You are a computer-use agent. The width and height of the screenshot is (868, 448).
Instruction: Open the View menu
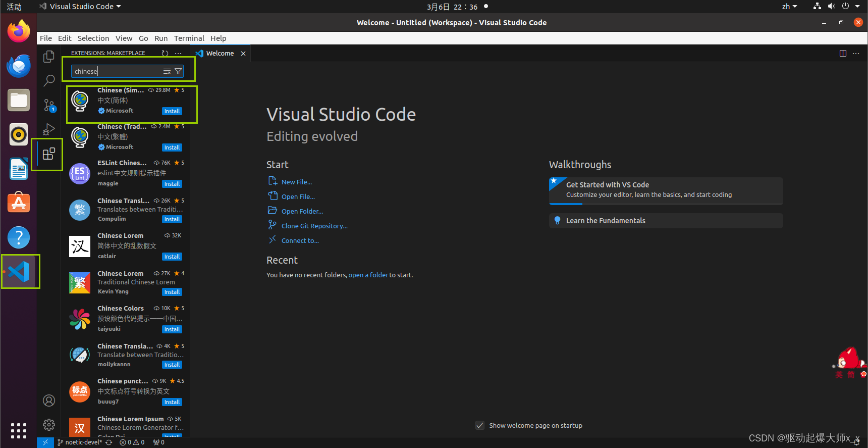[x=124, y=38]
